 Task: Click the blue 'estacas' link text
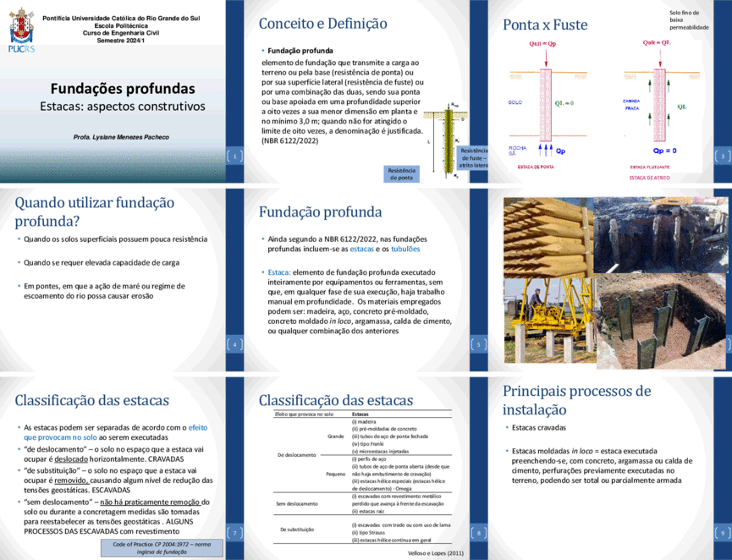point(362,250)
